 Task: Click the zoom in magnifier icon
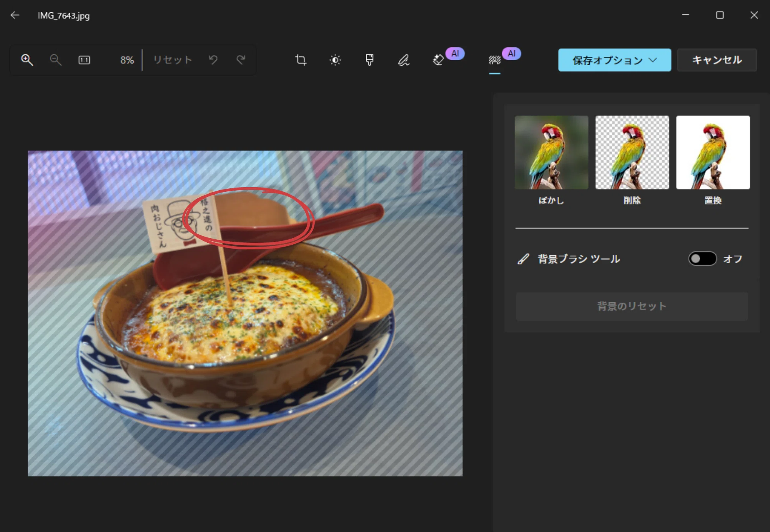point(27,60)
